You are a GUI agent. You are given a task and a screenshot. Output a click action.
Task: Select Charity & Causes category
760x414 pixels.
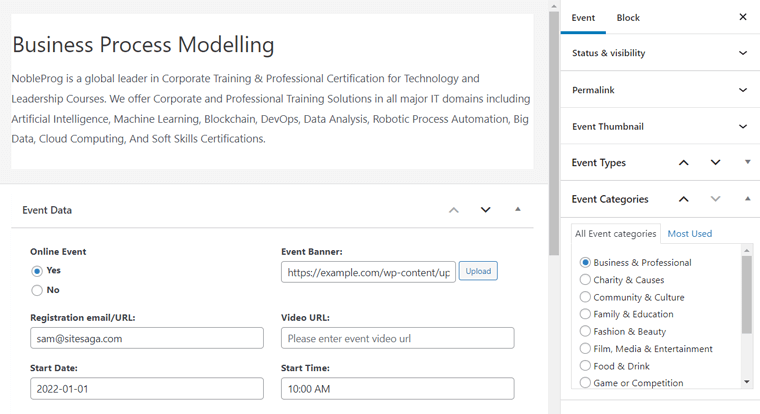click(585, 280)
